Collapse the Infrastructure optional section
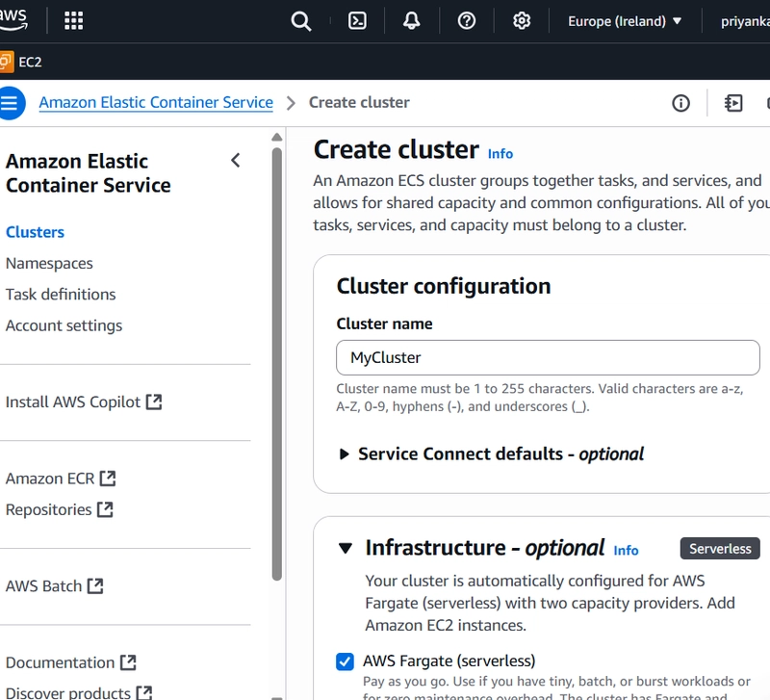 [346, 548]
